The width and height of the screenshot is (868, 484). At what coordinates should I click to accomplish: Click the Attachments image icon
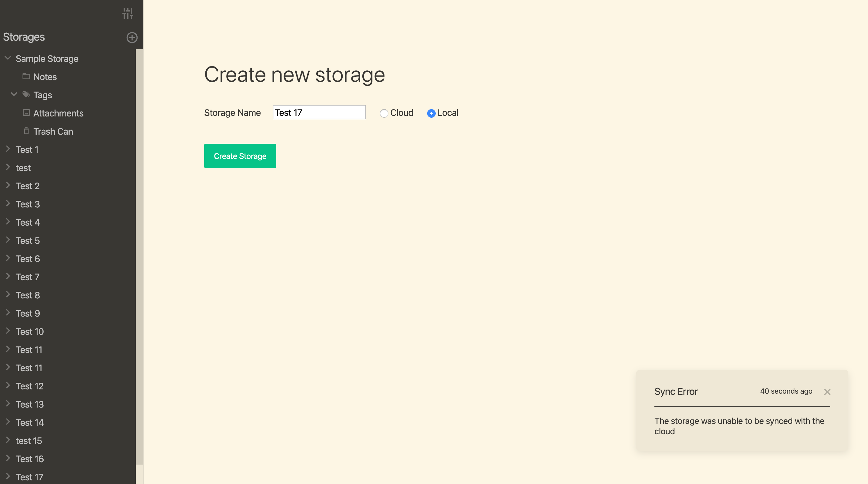[26, 113]
